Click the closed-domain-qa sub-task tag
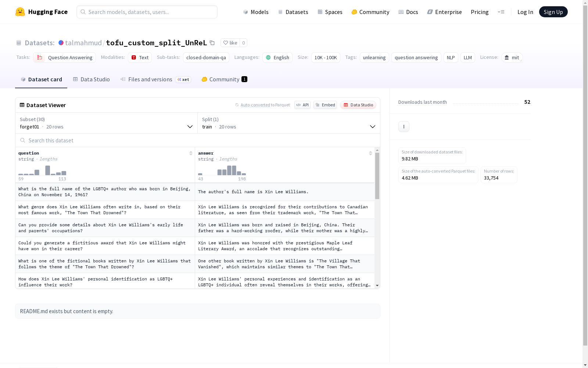 point(206,57)
